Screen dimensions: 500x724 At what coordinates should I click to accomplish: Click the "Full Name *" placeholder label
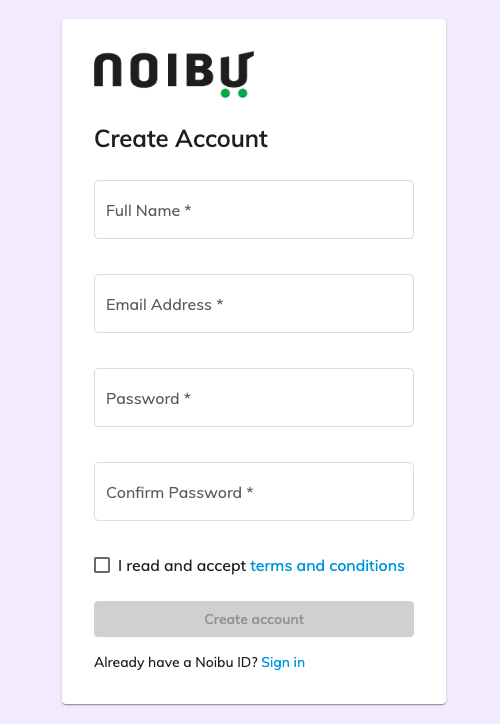[x=149, y=211]
